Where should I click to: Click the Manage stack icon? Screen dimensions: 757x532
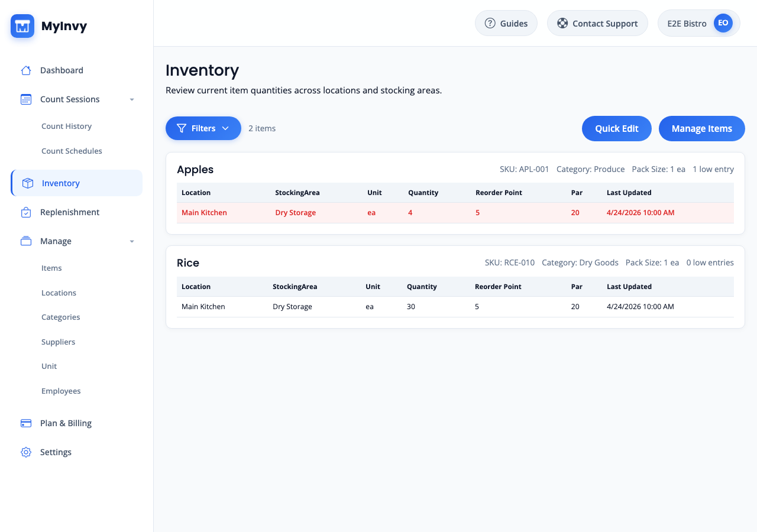point(26,241)
